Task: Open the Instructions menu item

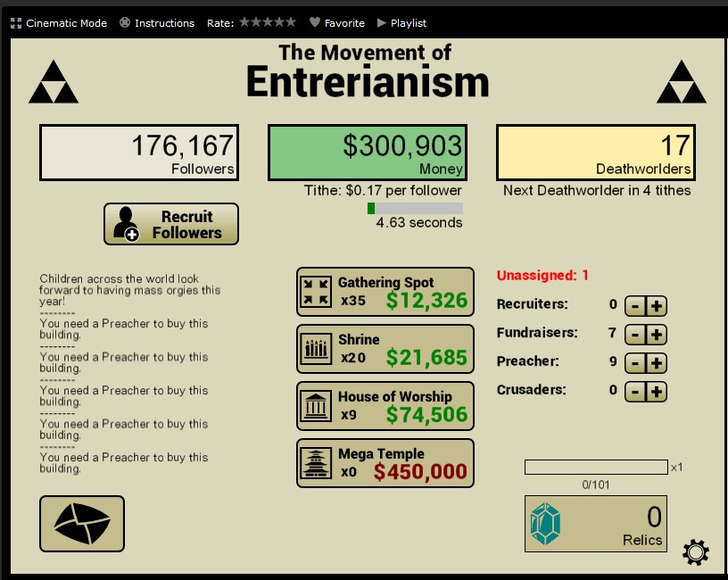Action: click(157, 23)
